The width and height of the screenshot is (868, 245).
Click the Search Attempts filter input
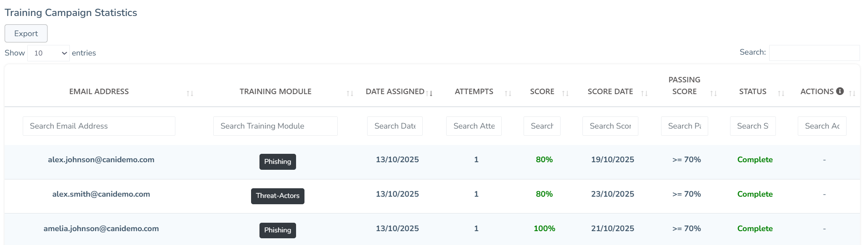[474, 126]
